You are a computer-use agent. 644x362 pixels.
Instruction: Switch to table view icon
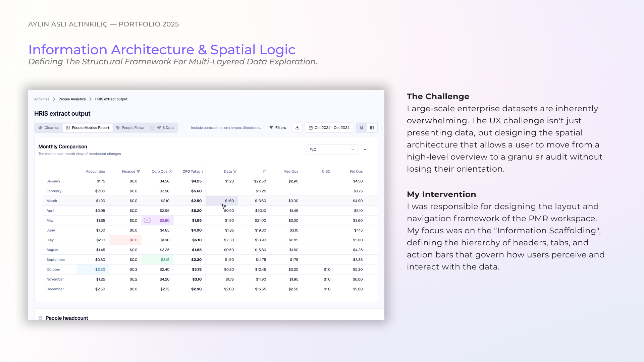(372, 128)
